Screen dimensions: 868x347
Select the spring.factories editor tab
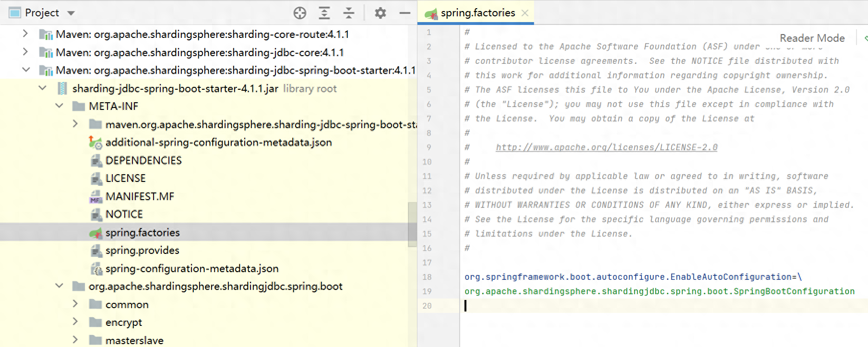point(477,13)
